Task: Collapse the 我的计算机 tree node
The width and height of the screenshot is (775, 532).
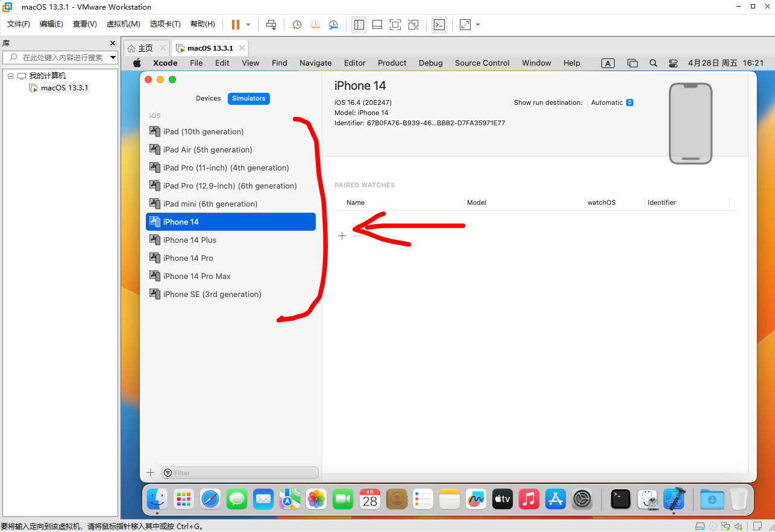Action: point(10,76)
